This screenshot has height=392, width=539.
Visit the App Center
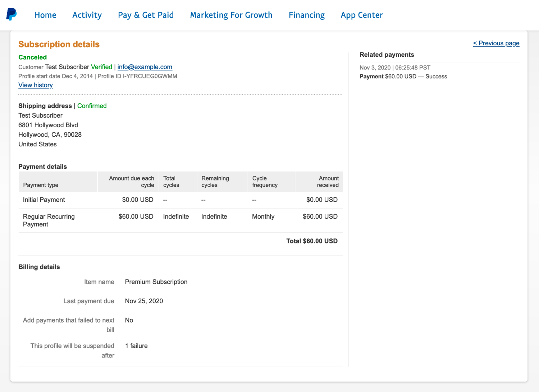pyautogui.click(x=361, y=15)
